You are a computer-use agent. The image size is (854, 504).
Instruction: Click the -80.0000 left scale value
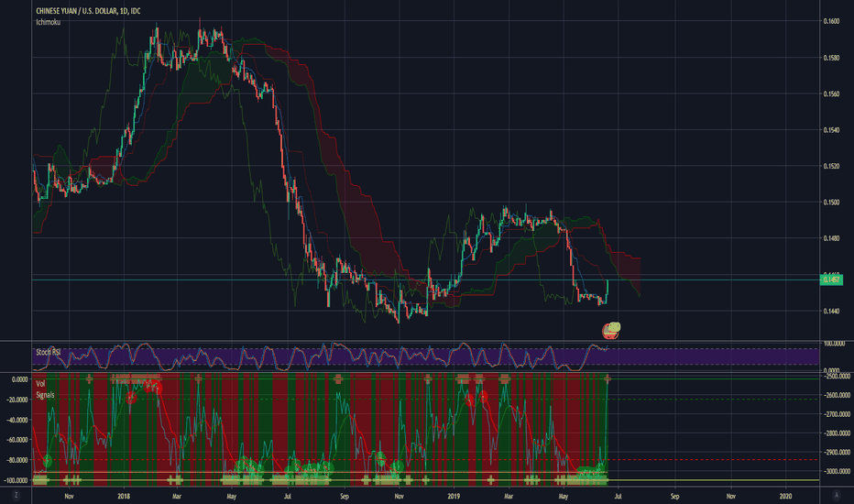tap(16, 460)
